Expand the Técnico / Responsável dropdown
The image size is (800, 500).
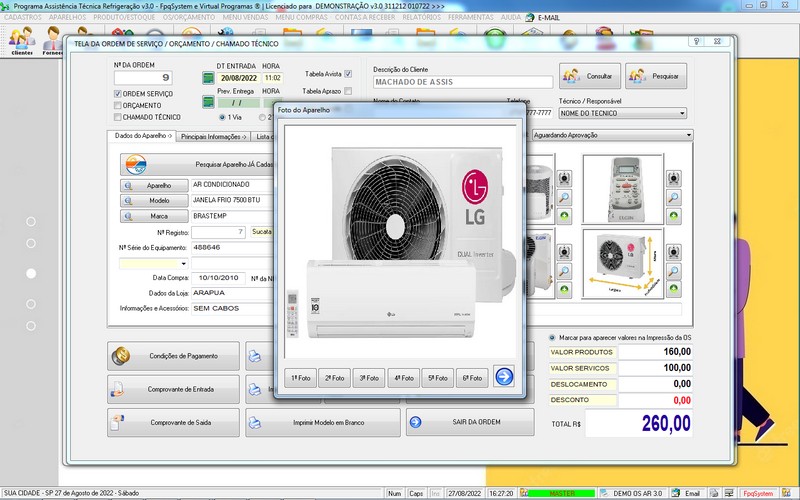682,113
